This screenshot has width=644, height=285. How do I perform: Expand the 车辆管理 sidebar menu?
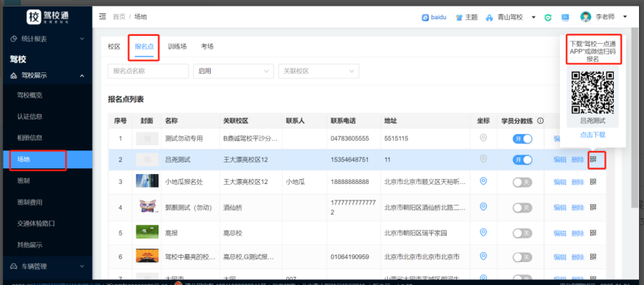(x=47, y=266)
